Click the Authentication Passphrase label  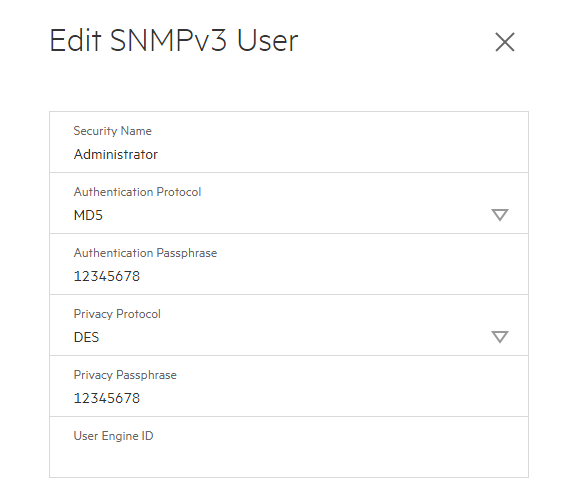pos(145,253)
